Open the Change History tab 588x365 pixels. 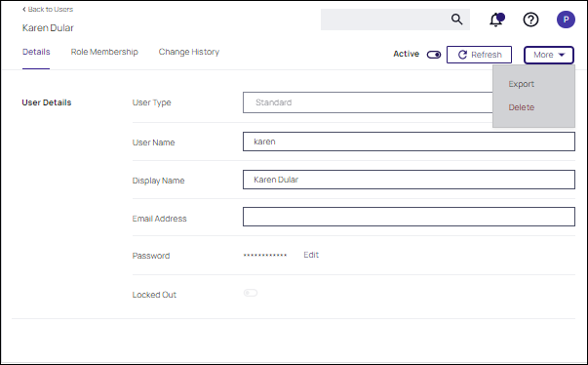pos(188,52)
